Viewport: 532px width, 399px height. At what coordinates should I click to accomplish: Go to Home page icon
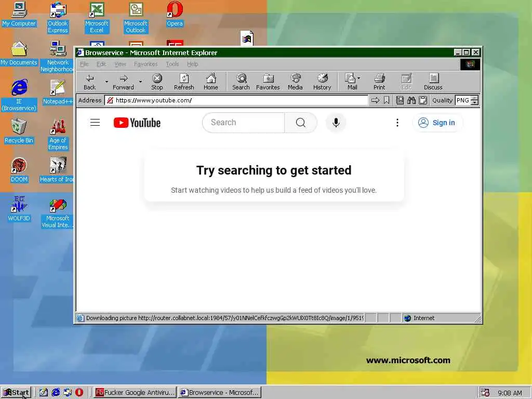point(211,82)
